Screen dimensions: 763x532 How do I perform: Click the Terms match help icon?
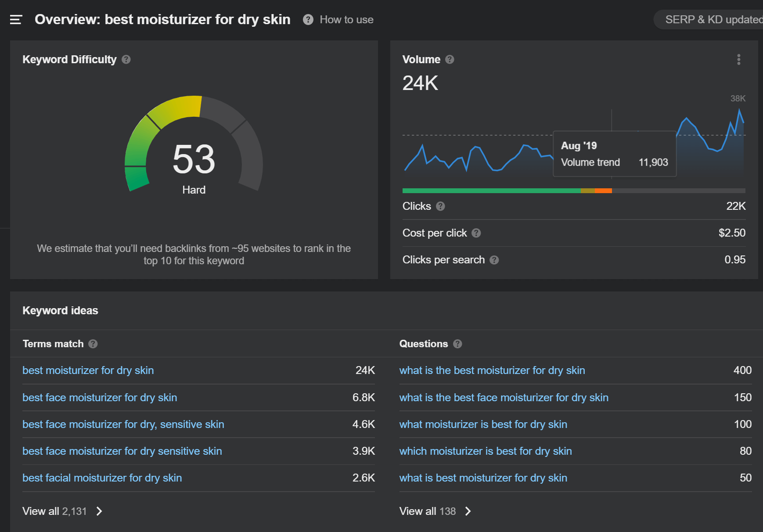(x=93, y=344)
